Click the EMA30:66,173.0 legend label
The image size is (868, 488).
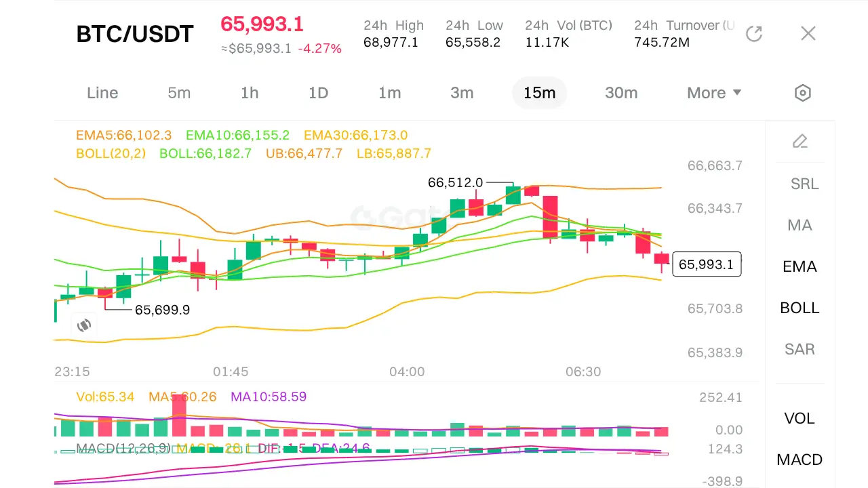tap(356, 135)
